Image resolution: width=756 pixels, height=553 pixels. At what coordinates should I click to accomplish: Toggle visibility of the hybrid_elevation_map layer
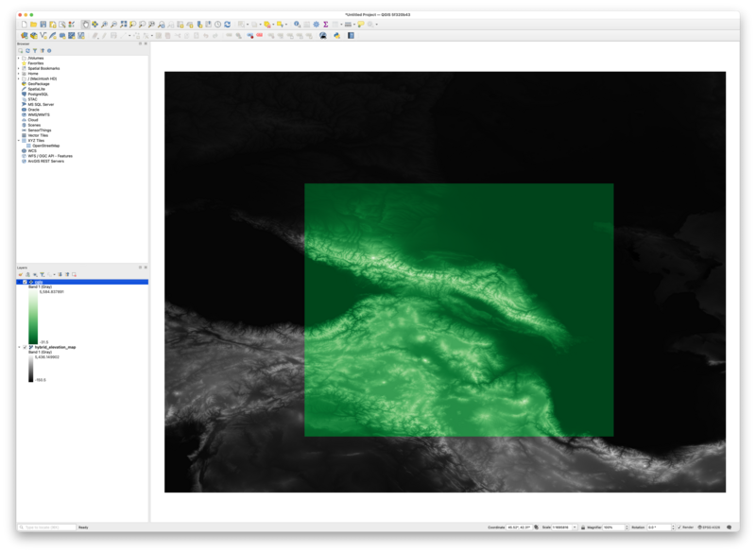click(24, 347)
